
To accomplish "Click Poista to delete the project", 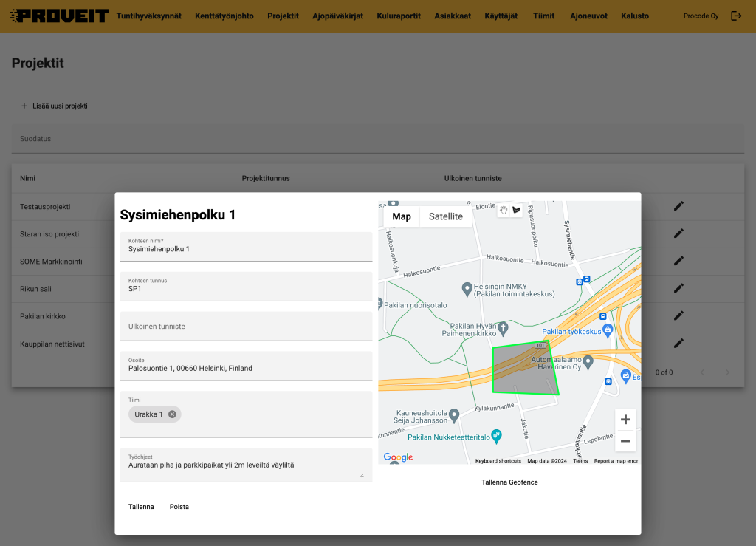I will 179,507.
